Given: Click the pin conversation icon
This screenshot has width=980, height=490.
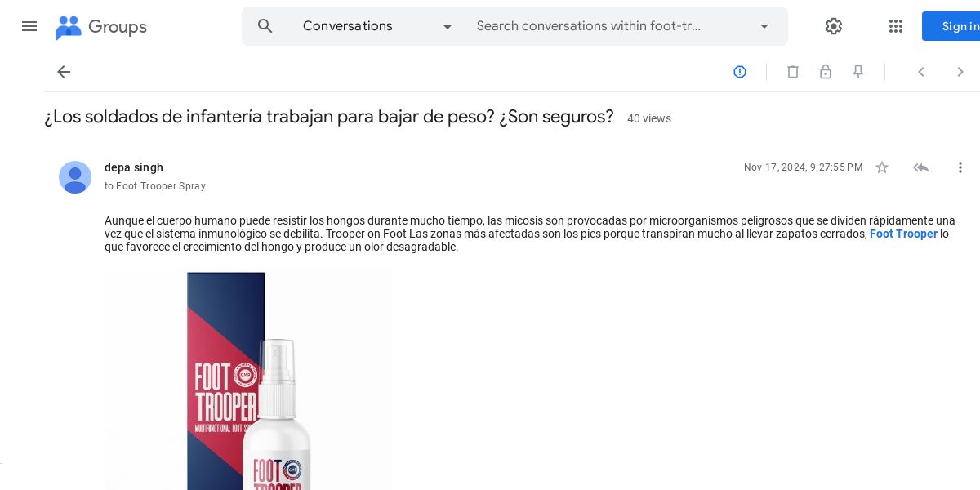Looking at the screenshot, I should coord(858,72).
